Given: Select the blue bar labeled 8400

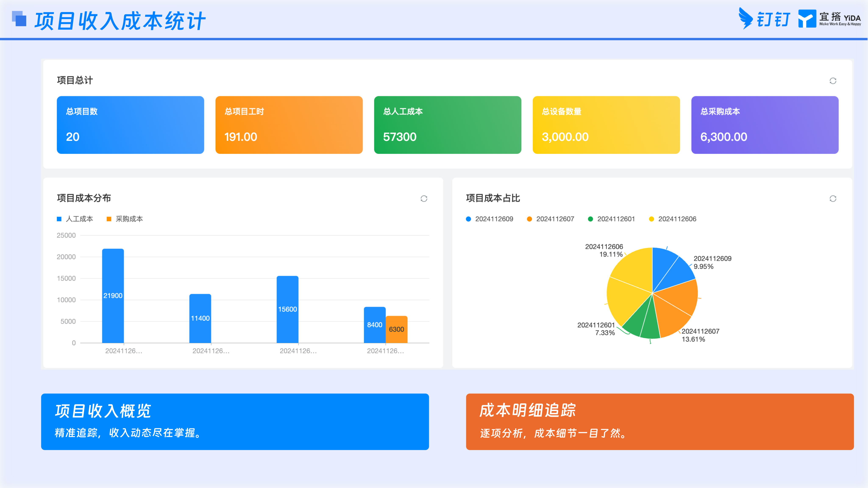Looking at the screenshot, I should pos(375,325).
